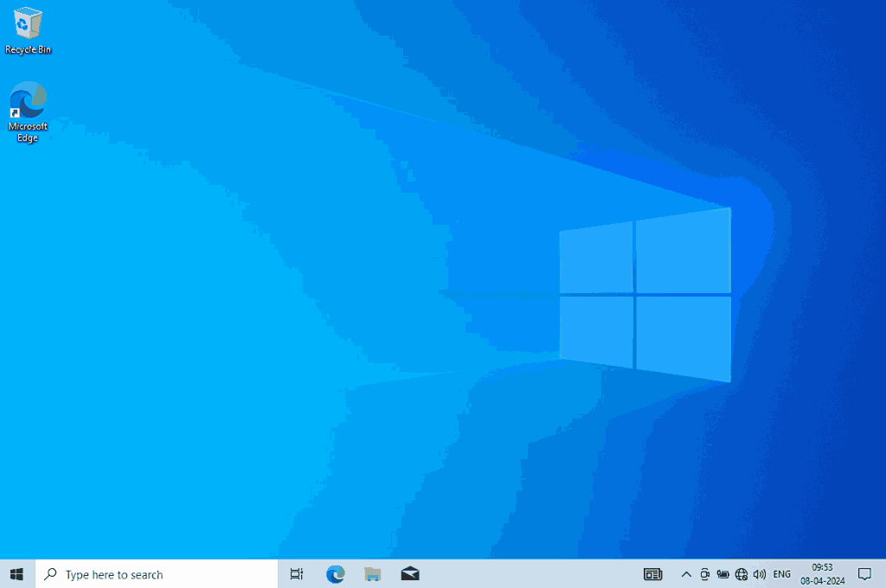Viewport: 886px width, 588px height.
Task: Open the Action Center notifications icon
Action: pyautogui.click(x=864, y=574)
